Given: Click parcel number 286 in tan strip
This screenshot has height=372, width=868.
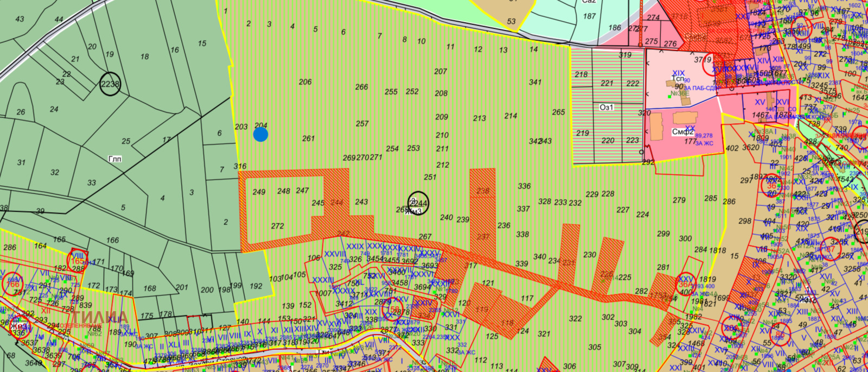Looking at the screenshot, I should [x=729, y=201].
